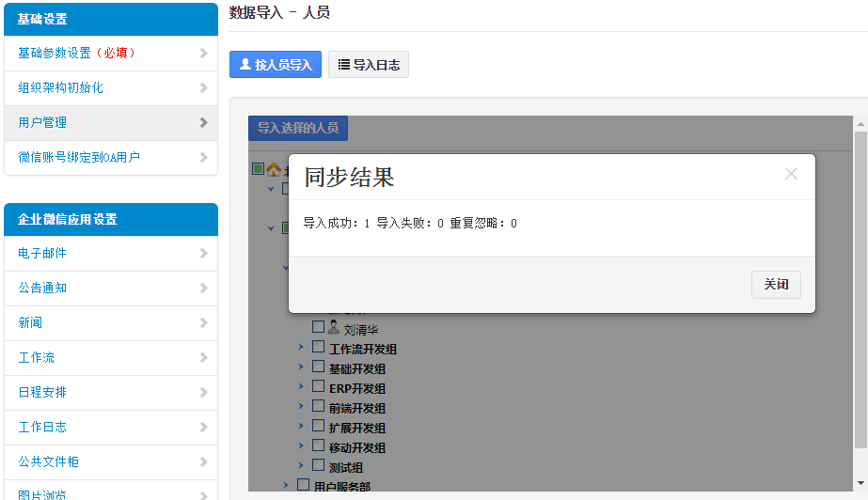868x500 pixels.
Task: Click the person icon on 按人员导入 button
Action: (x=245, y=65)
